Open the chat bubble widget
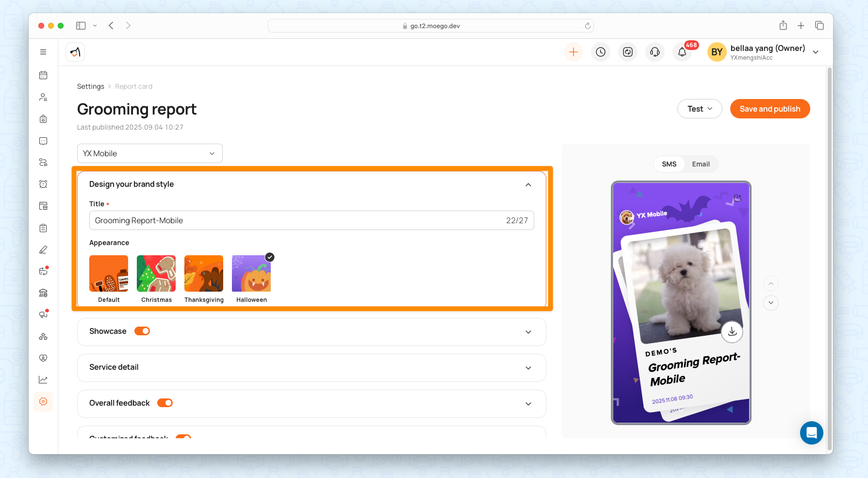Viewport: 868px width, 478px height. (811, 432)
